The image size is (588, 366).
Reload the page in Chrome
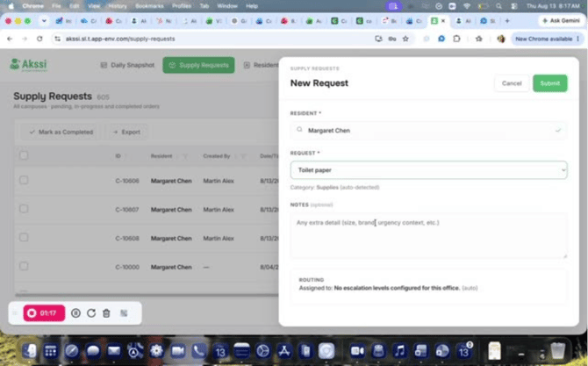pyautogui.click(x=39, y=39)
